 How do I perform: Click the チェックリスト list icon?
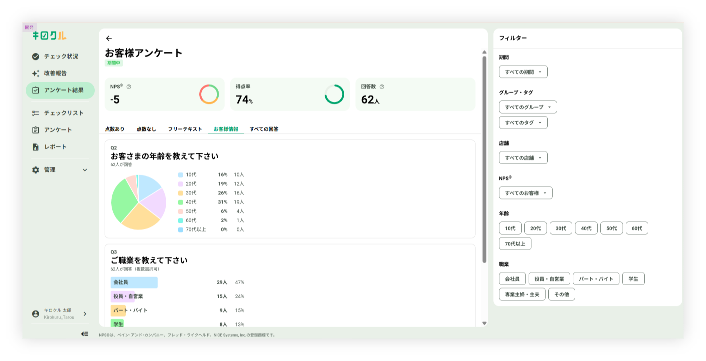36,113
